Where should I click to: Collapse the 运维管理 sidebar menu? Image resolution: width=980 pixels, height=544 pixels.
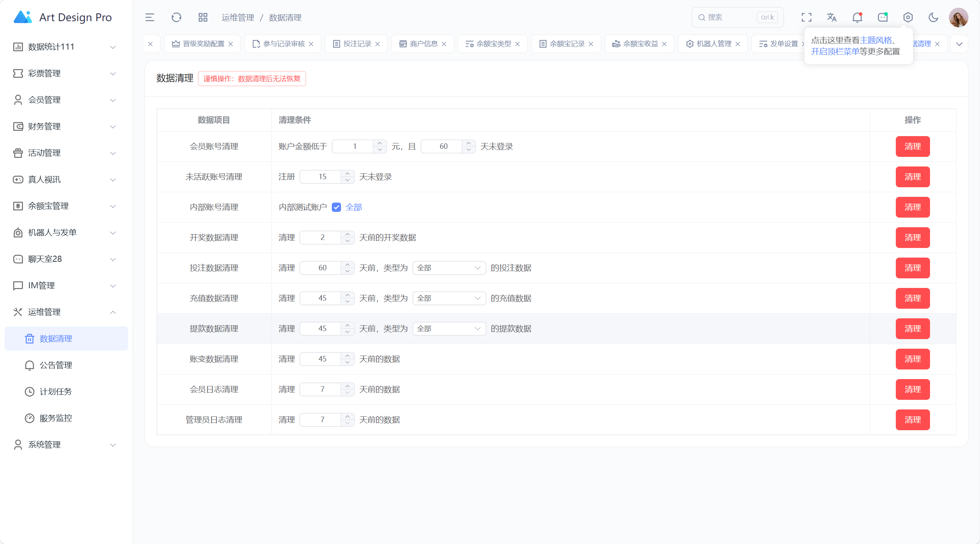(x=66, y=312)
